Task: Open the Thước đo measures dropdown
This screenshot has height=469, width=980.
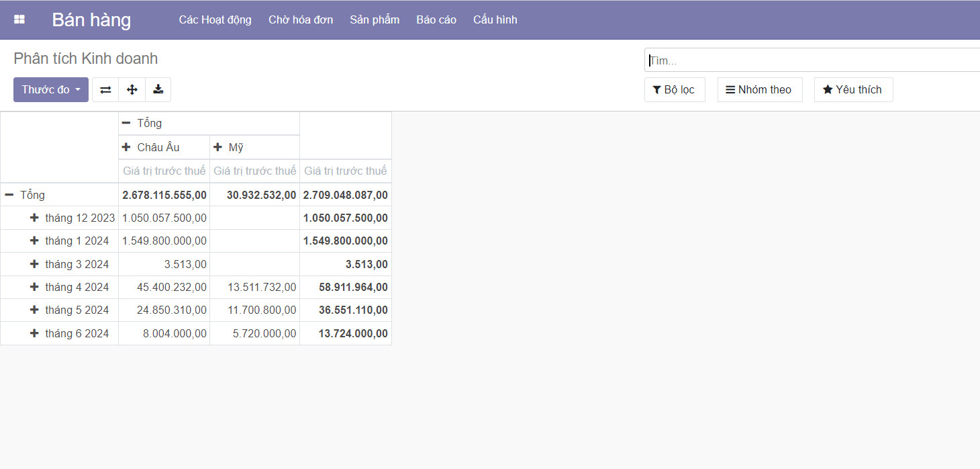Action: (x=50, y=89)
